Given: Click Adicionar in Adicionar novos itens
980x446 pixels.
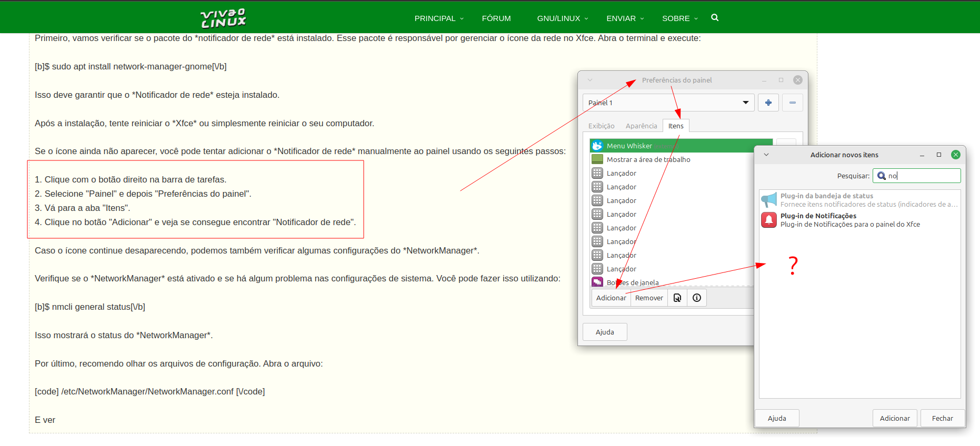Looking at the screenshot, I should (x=895, y=418).
